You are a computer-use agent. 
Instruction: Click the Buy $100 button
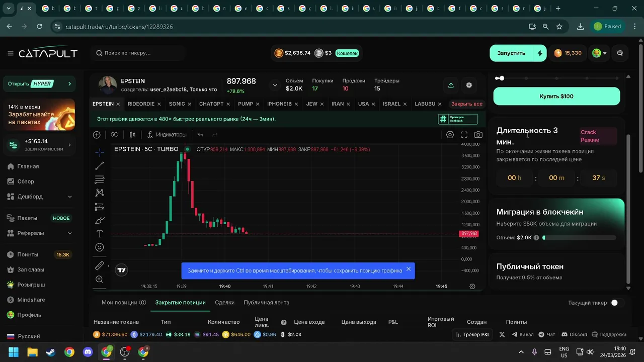pos(556,96)
